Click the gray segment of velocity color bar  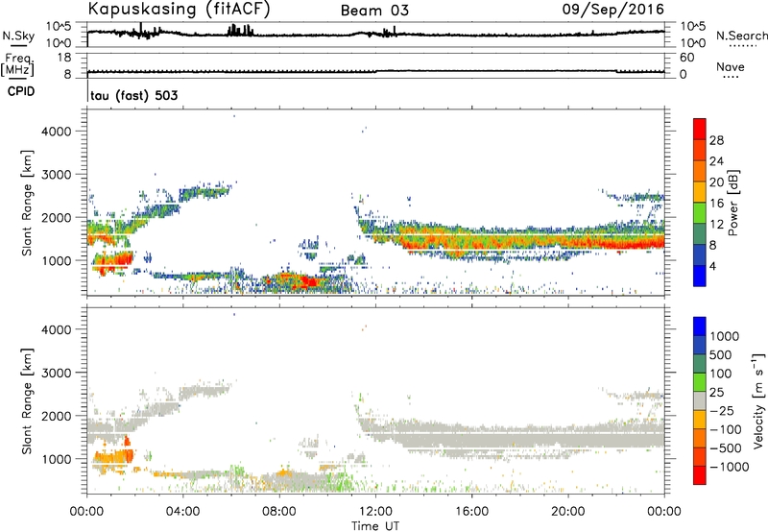coord(700,401)
